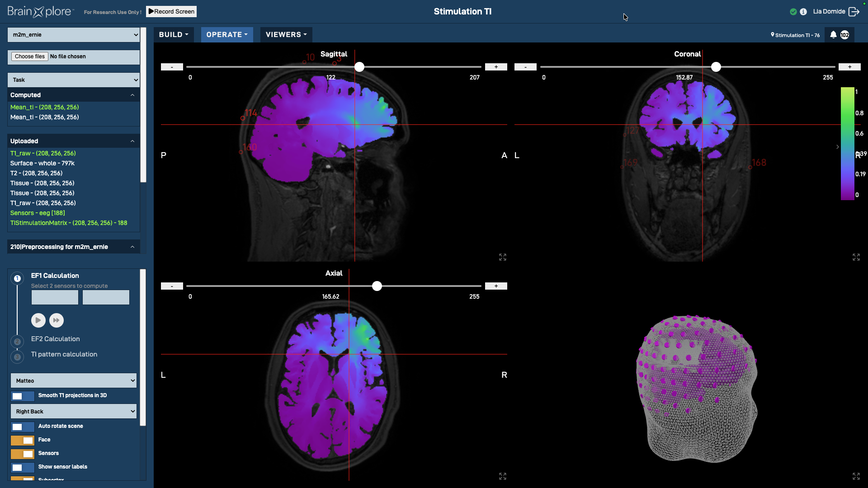
Task: Click the logout icon next to Lia Domide
Action: tap(854, 12)
